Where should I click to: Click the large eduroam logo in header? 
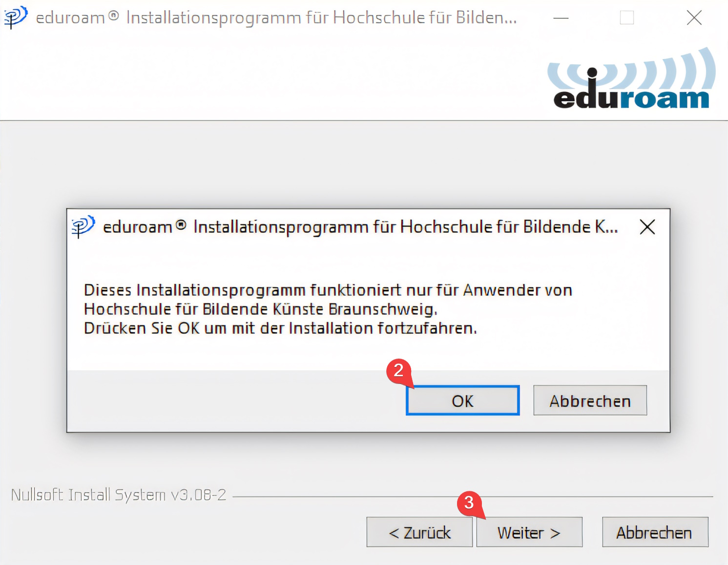click(631, 79)
